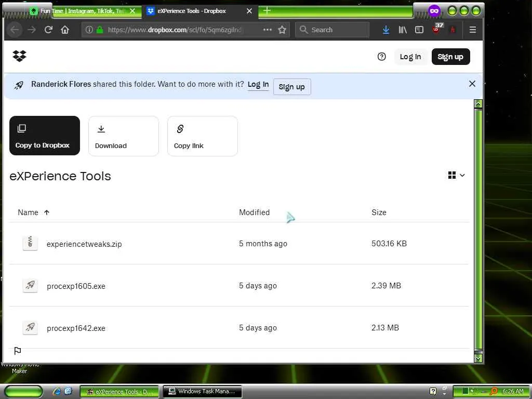Click the Dropbox logo icon
This screenshot has height=399, width=532.
[x=19, y=56]
